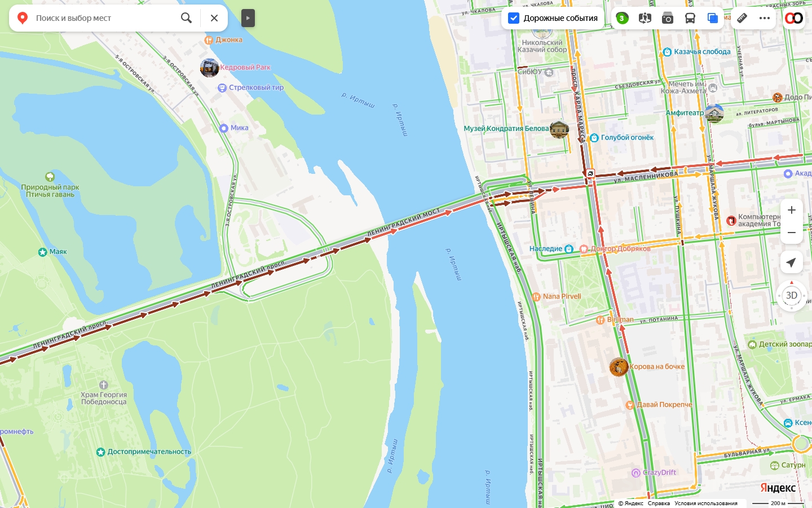Open the Справка link

659,503
